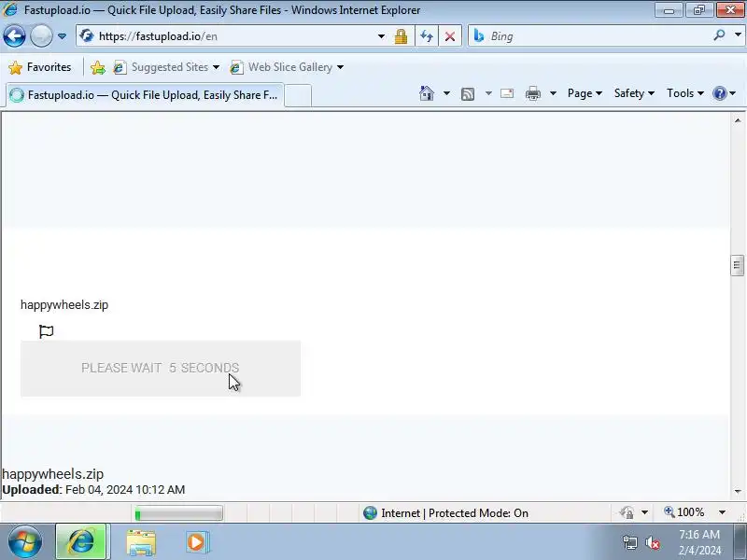
Task: Click the Internet Protected Mode zone indicator
Action: [446, 512]
